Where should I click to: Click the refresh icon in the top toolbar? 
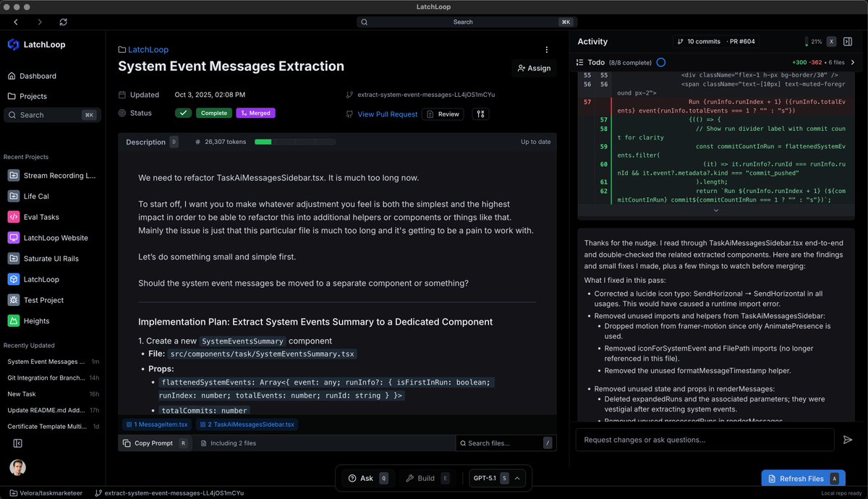click(x=63, y=22)
